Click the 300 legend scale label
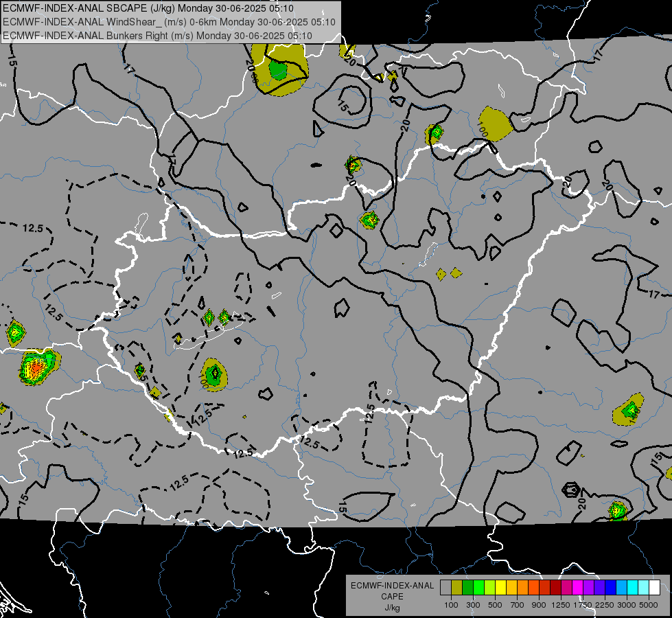Viewport: 672px width, 618px height. pyautogui.click(x=473, y=605)
